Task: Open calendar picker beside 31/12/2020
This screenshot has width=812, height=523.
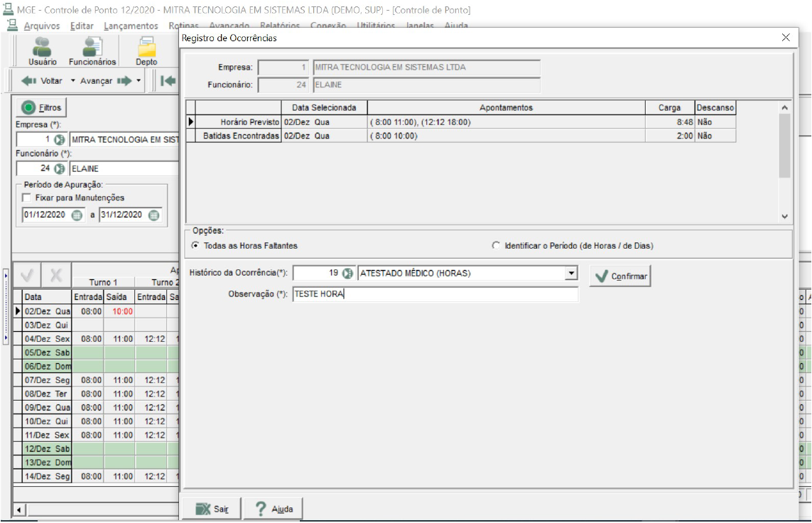Action: coord(153,215)
